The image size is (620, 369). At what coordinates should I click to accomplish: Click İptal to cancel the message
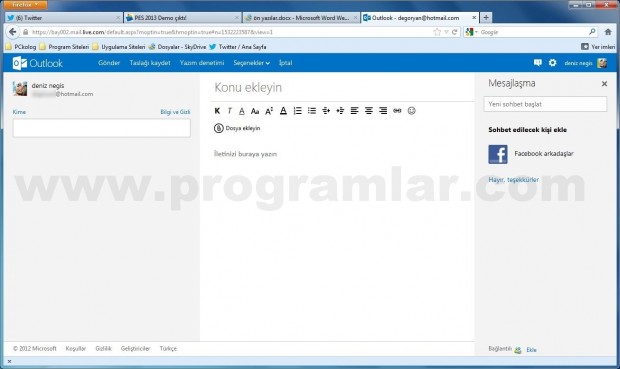pos(285,63)
